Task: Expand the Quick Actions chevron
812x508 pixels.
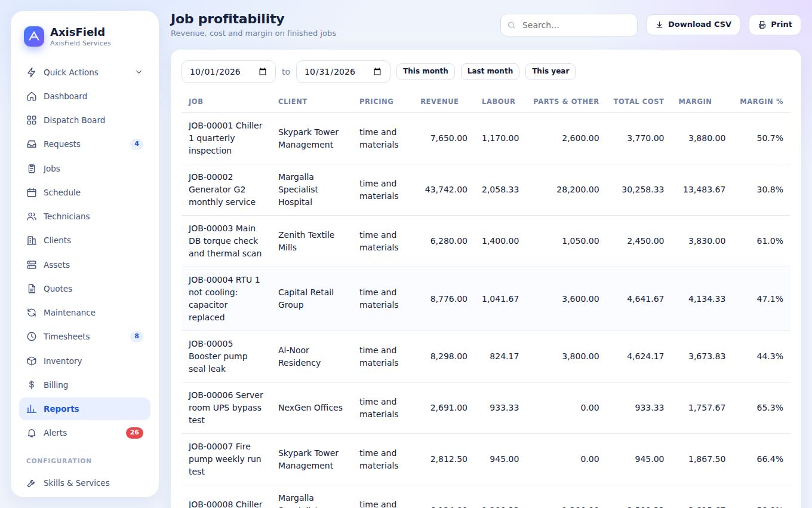Action: coord(139,72)
